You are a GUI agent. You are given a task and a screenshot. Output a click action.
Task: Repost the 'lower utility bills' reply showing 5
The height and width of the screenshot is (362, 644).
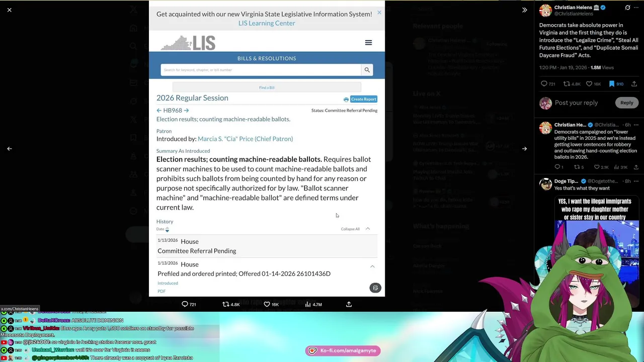point(579,167)
